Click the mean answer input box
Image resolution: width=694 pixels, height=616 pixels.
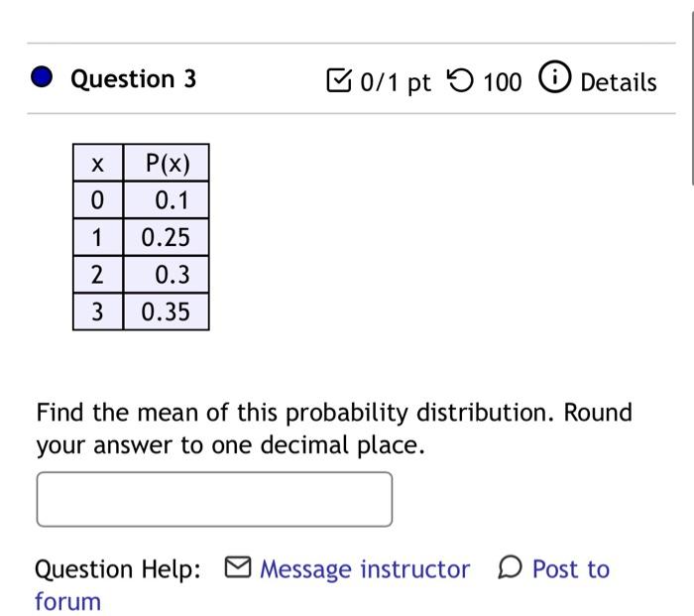click(x=215, y=500)
